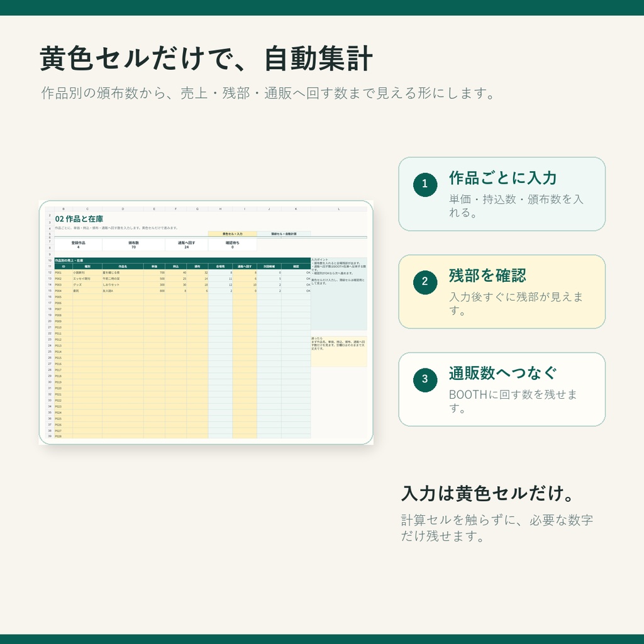Click the 単価 column header cell
Image resolution: width=644 pixels, height=644 pixels.
155,267
